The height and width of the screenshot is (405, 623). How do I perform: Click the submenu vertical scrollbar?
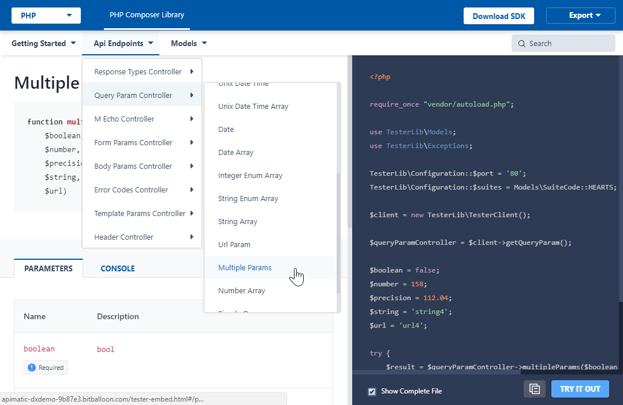point(339,233)
